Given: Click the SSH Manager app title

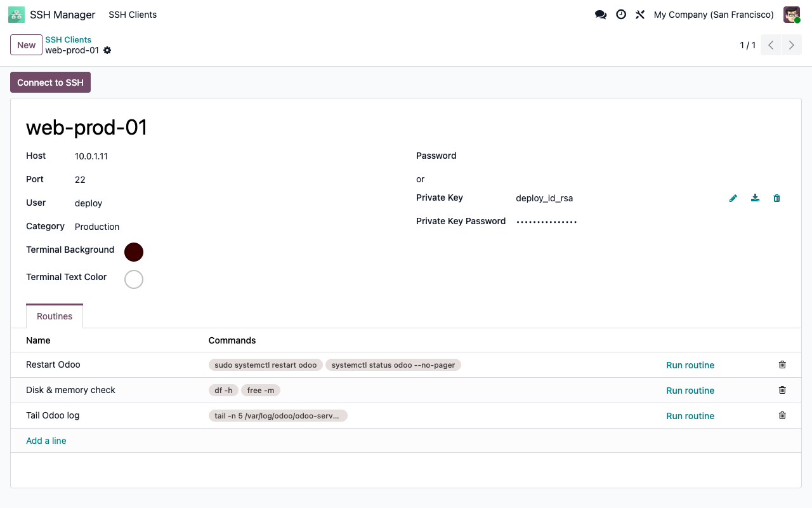Looking at the screenshot, I should click(63, 15).
